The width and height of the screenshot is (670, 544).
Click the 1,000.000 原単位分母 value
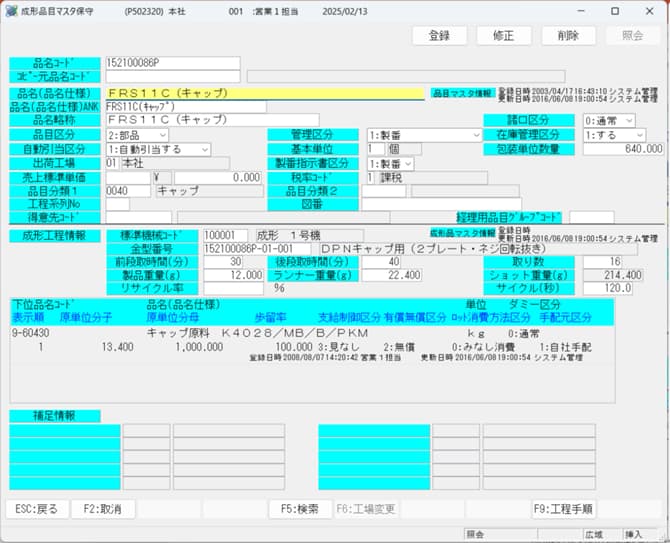click(199, 347)
